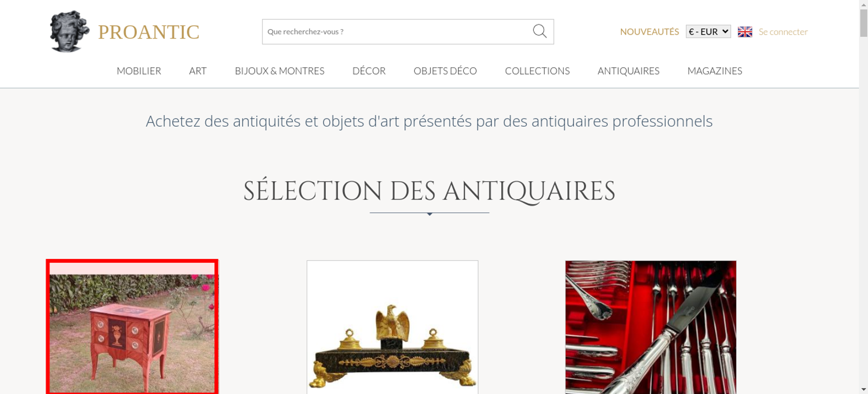Open the EUR currency dropdown
Viewport: 868px width, 394px height.
click(x=708, y=32)
